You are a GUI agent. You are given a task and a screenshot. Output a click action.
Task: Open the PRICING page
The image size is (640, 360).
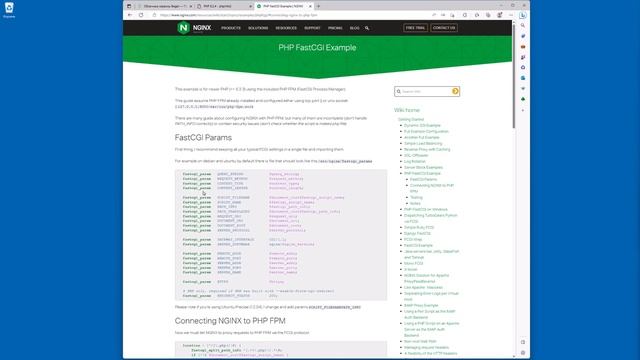pos(335,28)
